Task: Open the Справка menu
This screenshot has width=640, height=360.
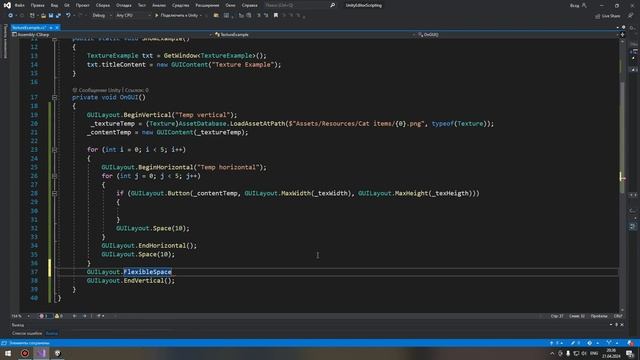Action: (249, 5)
